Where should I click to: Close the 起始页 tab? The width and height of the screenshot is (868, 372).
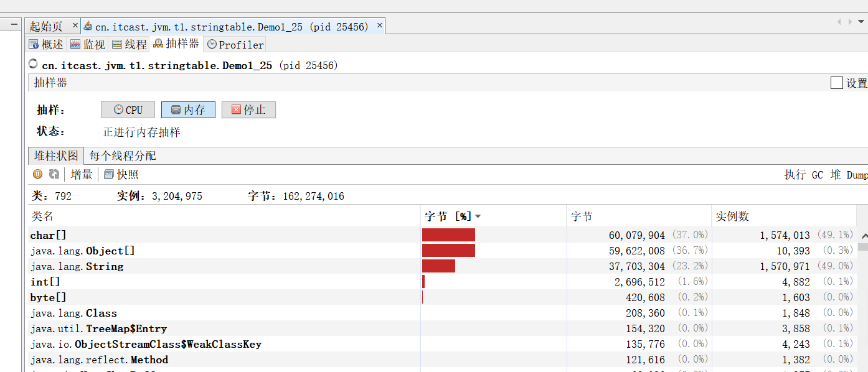75,26
